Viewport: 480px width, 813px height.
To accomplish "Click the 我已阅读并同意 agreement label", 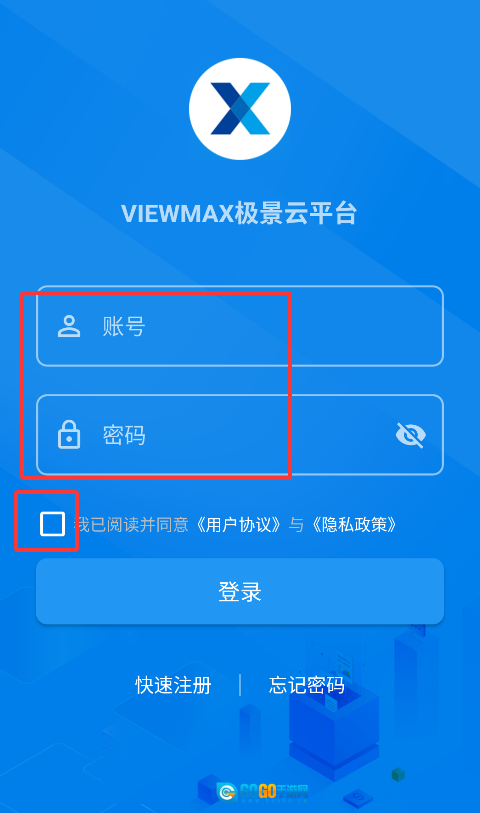I will pyautogui.click(x=131, y=525).
